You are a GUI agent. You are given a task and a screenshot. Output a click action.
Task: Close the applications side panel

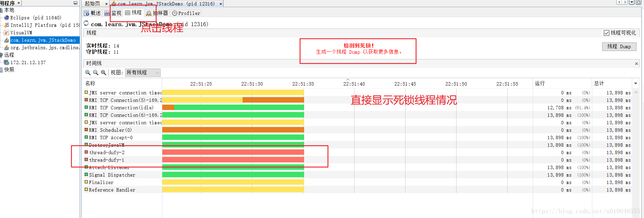[19, 3]
